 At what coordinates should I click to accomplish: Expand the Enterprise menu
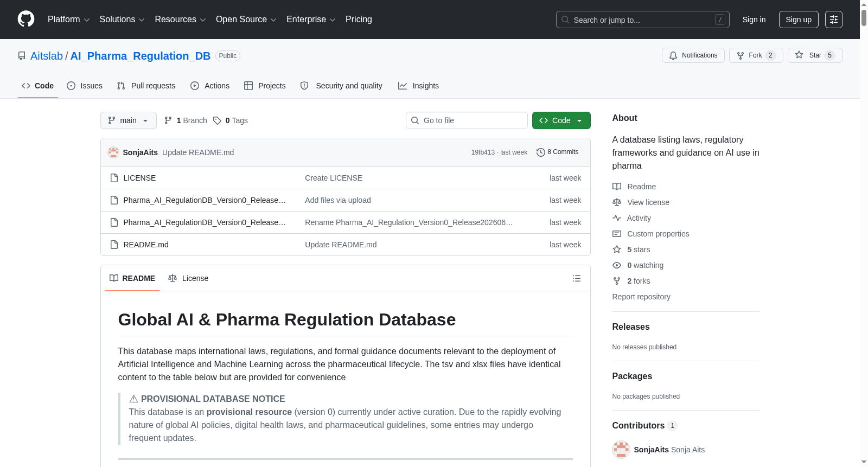(x=311, y=20)
